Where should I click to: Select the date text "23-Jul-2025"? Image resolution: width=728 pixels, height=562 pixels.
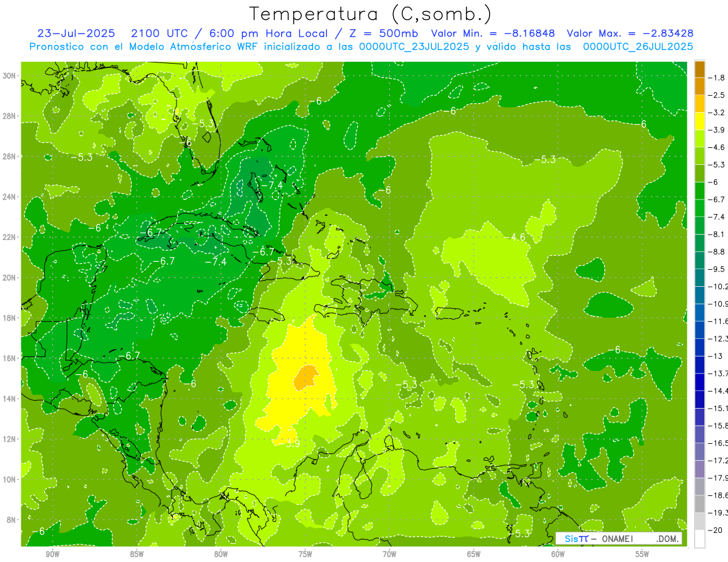click(x=76, y=33)
